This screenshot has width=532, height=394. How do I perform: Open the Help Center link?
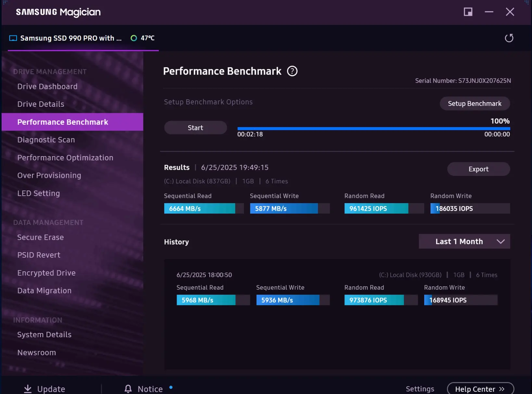click(x=480, y=389)
